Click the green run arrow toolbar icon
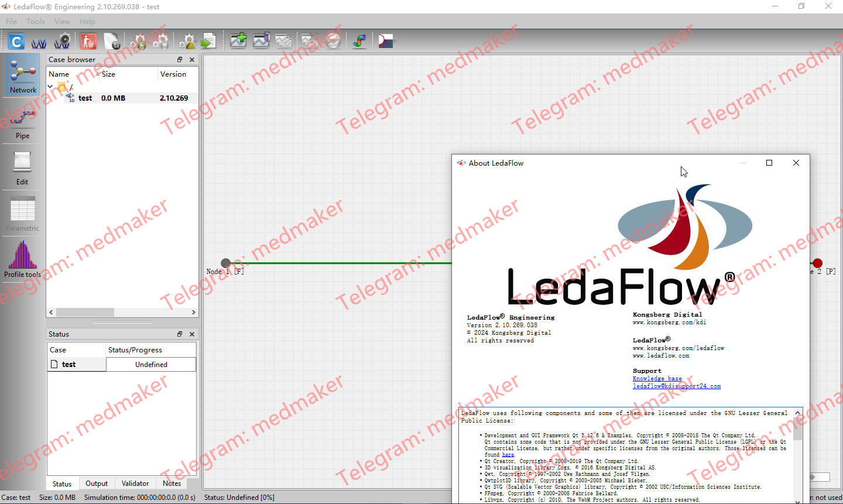 pyautogui.click(x=208, y=41)
